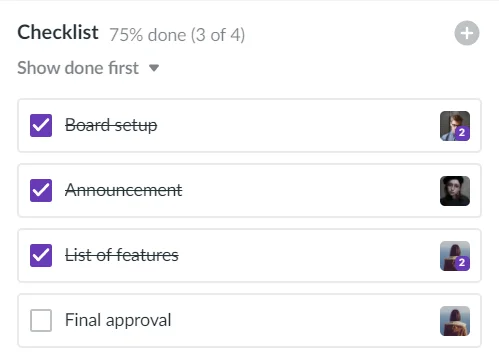Open the Final approval assignee avatar
The image size is (499, 360).
[455, 321]
